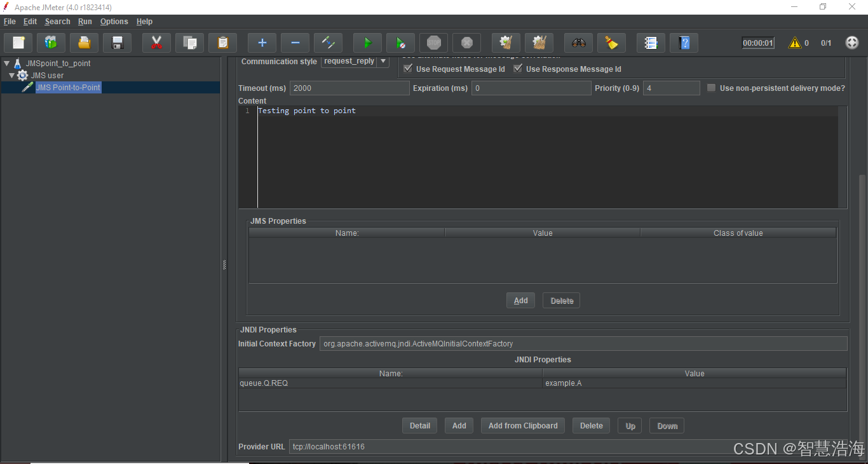Viewport: 868px width, 464px height.
Task: Open the Run menu
Action: point(85,22)
